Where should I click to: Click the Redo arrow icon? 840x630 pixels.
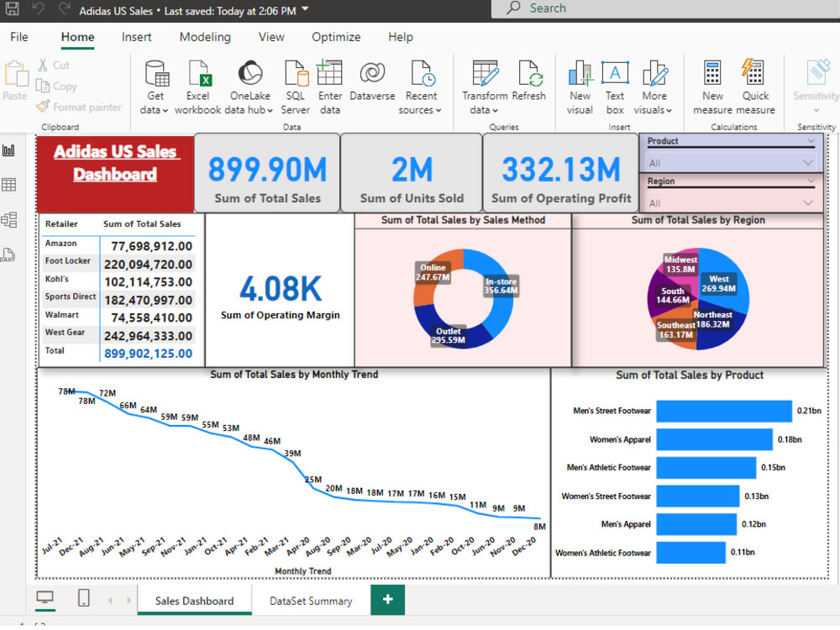pos(65,8)
